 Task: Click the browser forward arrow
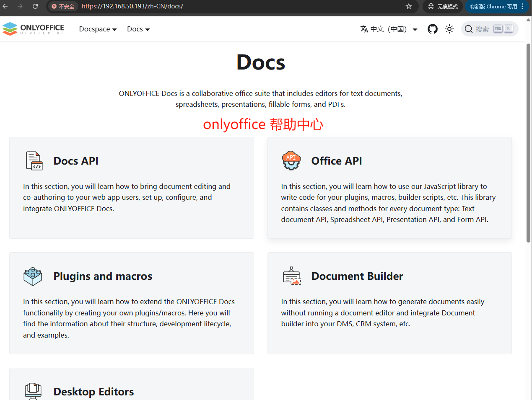click(x=20, y=6)
